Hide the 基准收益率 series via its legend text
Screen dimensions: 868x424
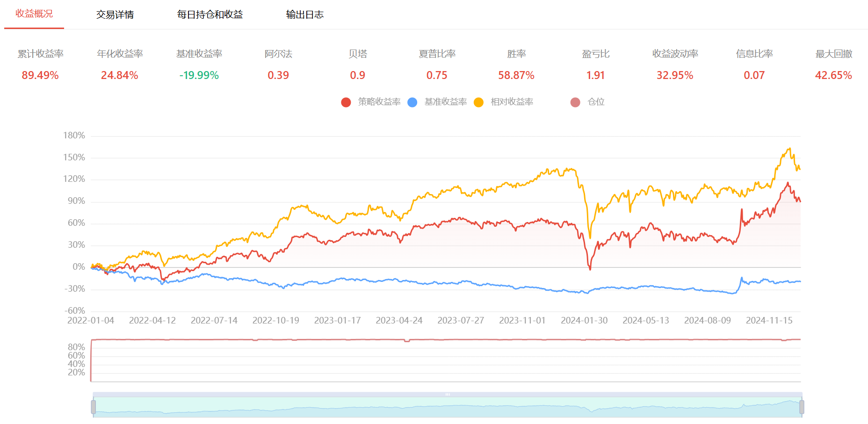pyautogui.click(x=445, y=102)
